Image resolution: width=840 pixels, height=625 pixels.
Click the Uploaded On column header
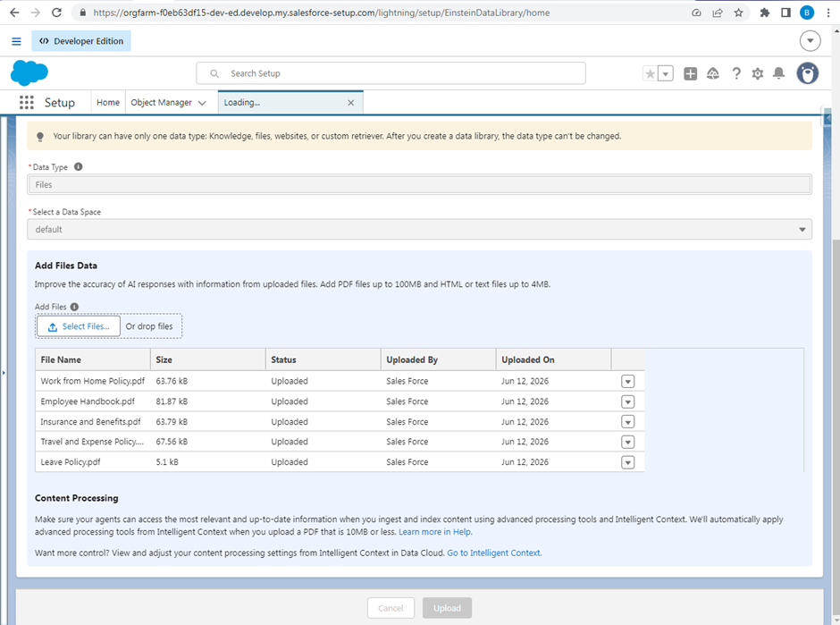click(x=553, y=359)
